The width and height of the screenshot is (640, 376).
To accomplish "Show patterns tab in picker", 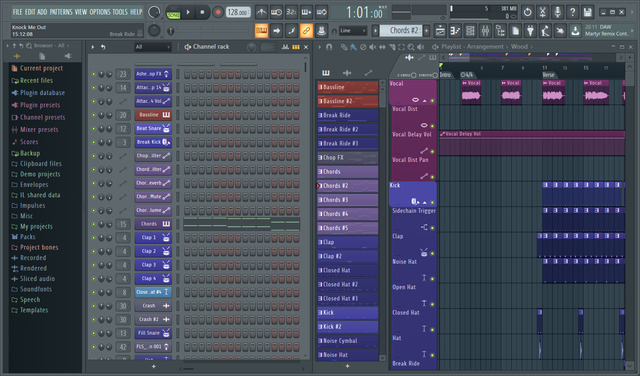I will 326,73.
